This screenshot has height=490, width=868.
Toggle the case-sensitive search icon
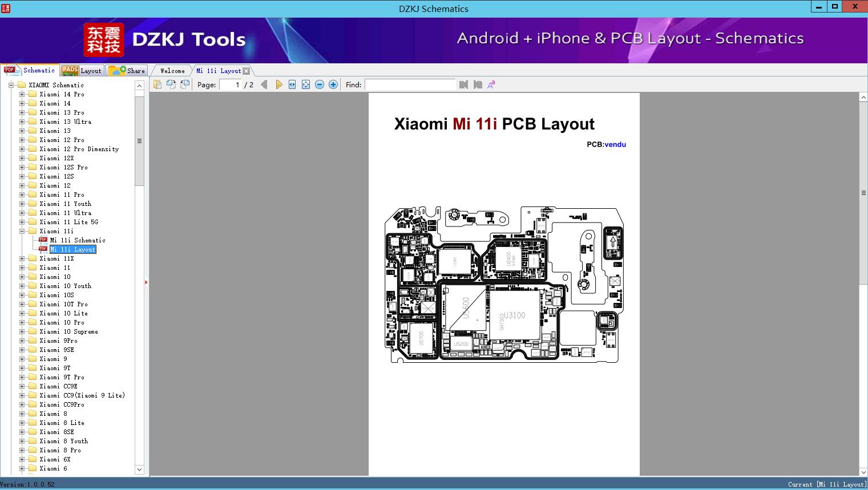[490, 84]
